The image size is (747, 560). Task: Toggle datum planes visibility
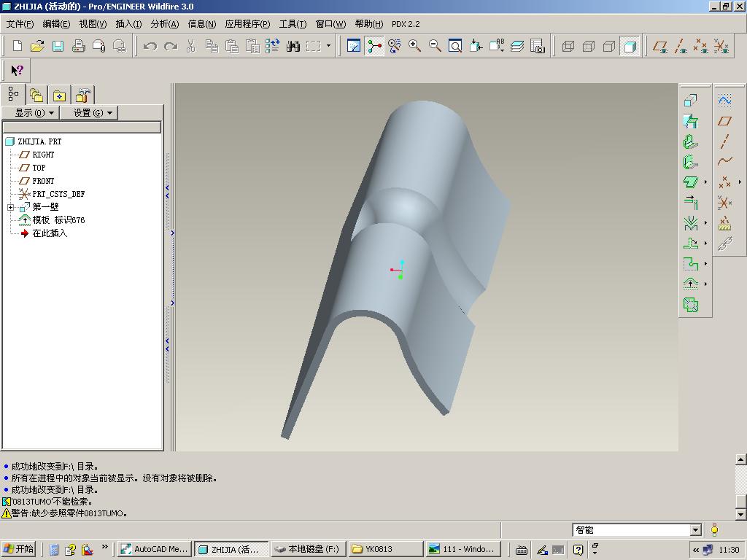pyautogui.click(x=660, y=46)
